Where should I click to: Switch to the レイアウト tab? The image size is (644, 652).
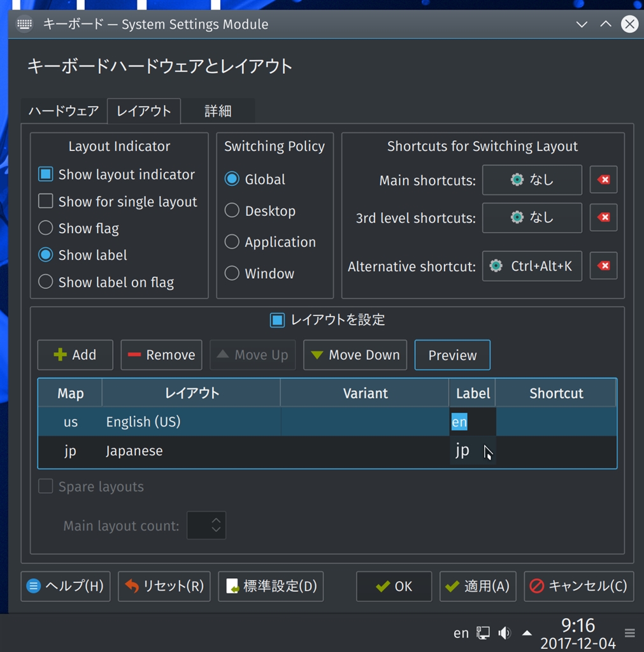point(144,111)
